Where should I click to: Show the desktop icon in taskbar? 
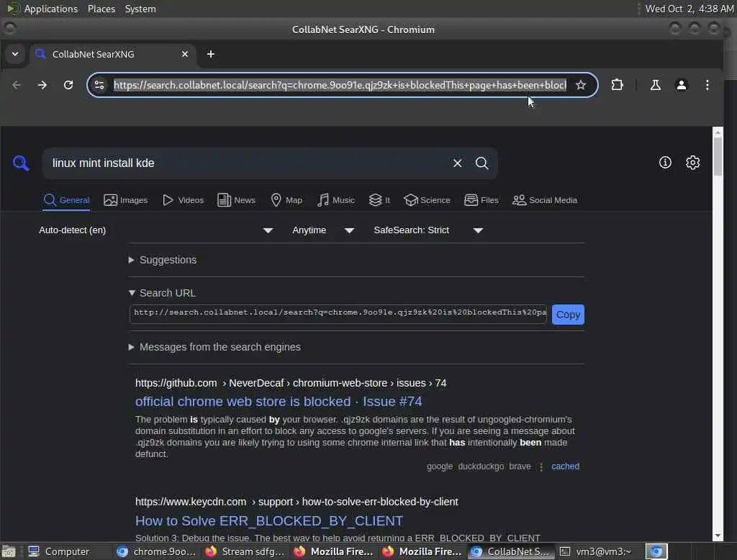9,551
